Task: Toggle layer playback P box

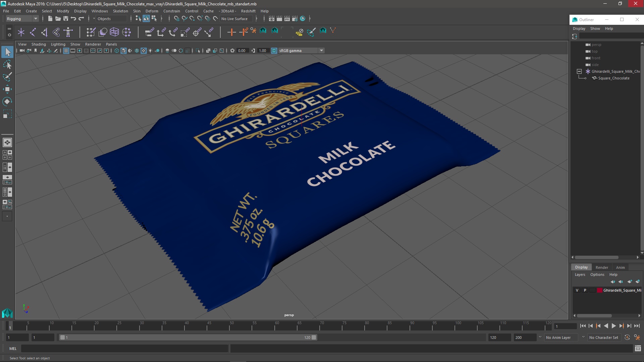Action: coord(585,290)
